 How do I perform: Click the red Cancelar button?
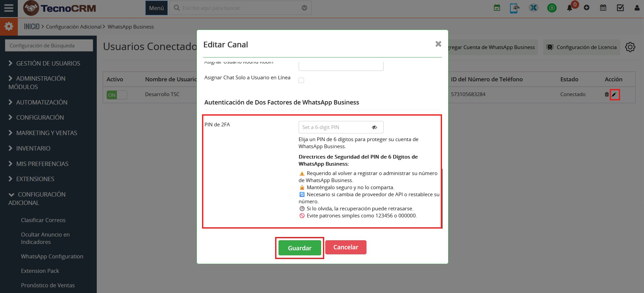tap(345, 247)
